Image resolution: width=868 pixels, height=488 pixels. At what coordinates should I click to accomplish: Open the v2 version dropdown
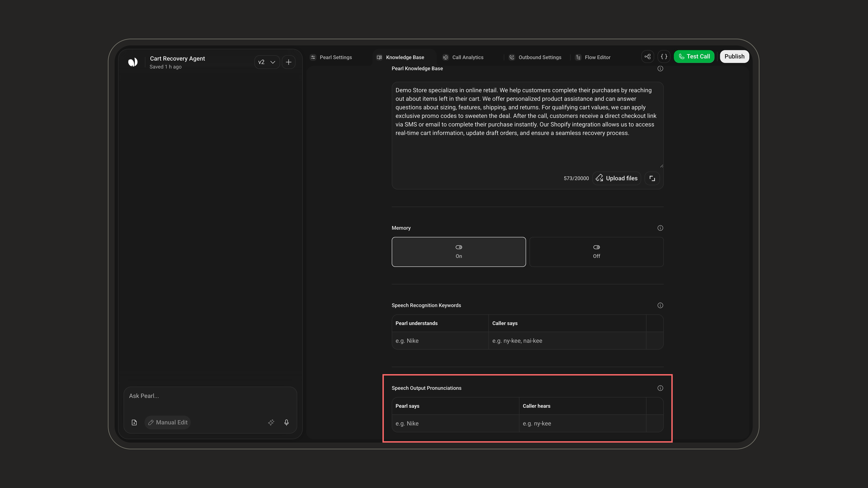(267, 62)
